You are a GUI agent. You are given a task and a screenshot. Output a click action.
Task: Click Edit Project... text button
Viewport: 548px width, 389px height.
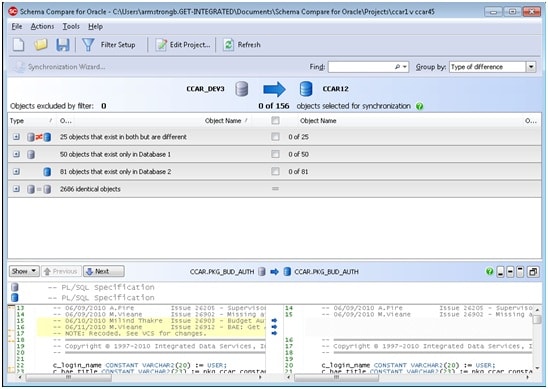190,45
